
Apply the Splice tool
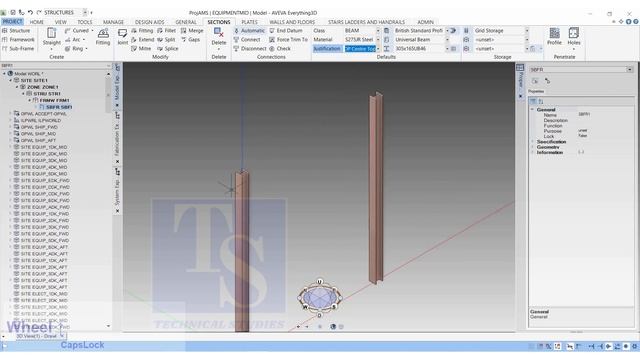(x=168, y=49)
